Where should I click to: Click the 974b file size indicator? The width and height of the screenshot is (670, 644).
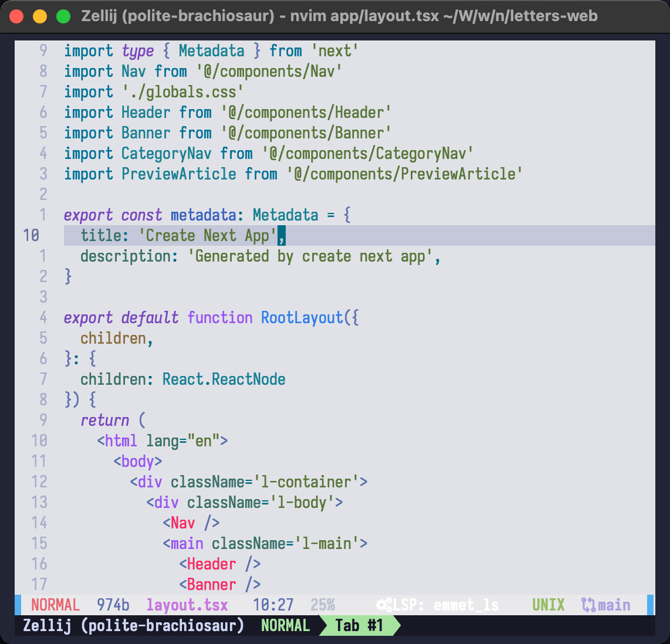(x=113, y=605)
